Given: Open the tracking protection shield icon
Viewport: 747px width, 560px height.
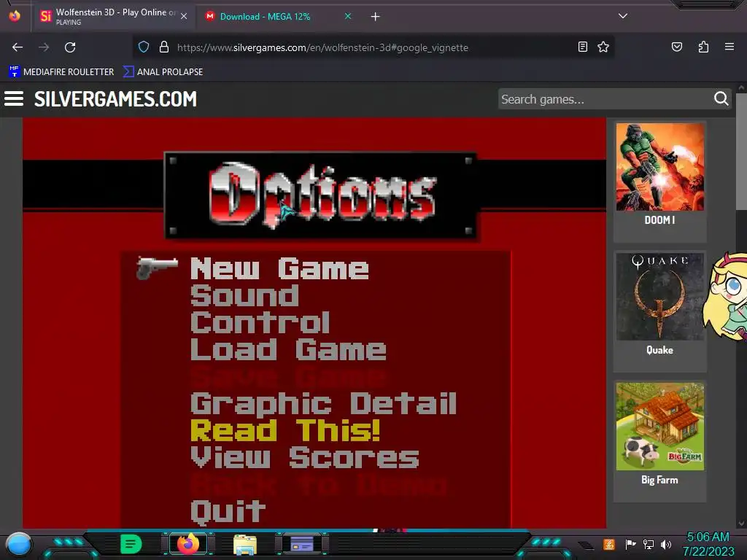Looking at the screenshot, I should pos(144,47).
